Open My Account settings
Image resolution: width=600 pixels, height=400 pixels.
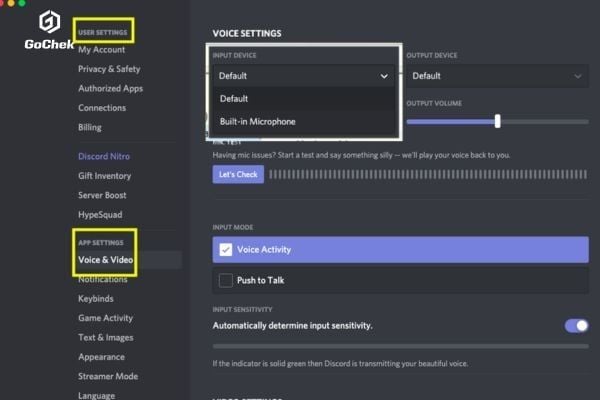click(x=102, y=49)
